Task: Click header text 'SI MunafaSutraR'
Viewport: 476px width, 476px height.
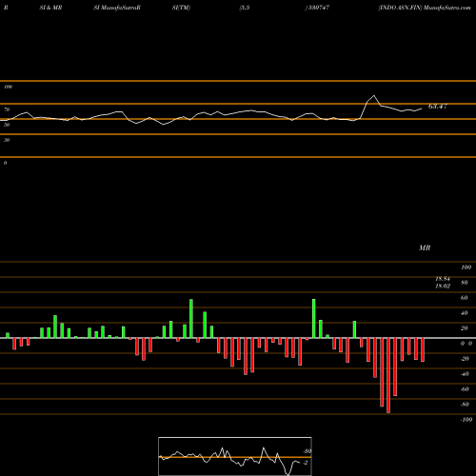Action: pos(117,8)
